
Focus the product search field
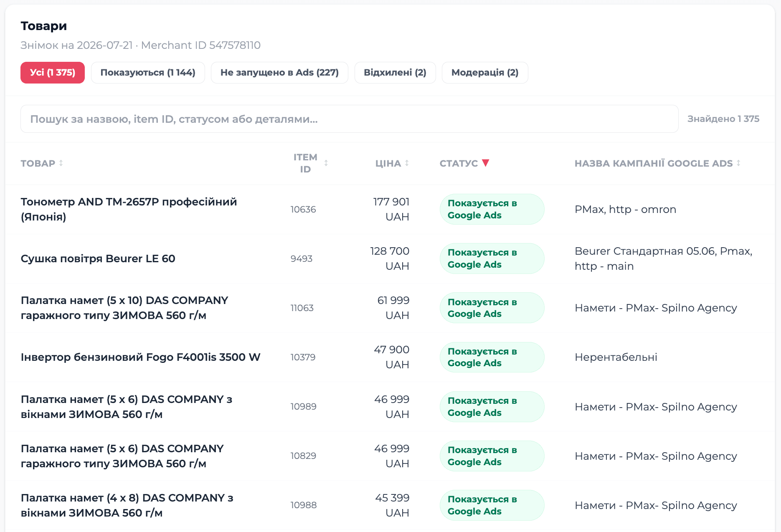coord(350,119)
